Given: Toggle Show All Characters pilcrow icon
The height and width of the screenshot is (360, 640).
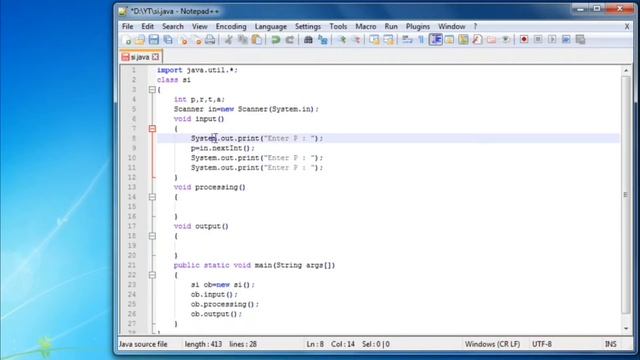Looking at the screenshot, I should [421, 40].
